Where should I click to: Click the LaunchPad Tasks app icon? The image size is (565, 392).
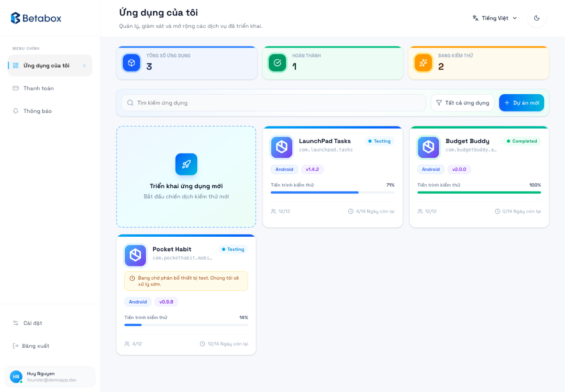(282, 147)
